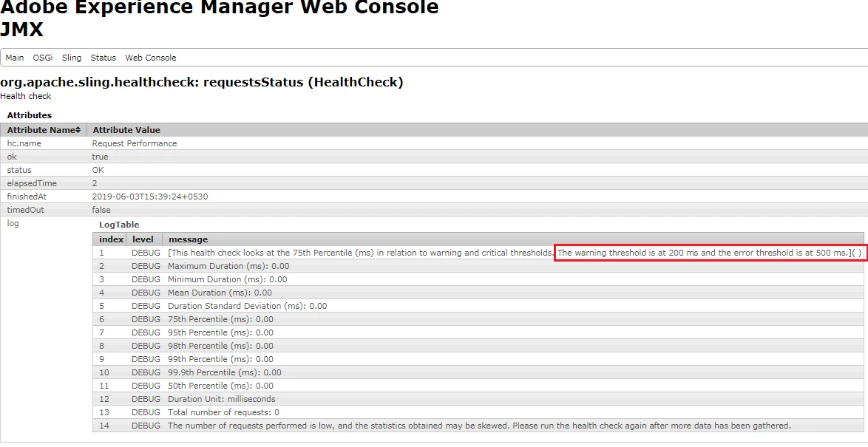Select the 50th Percentile log message
The height and width of the screenshot is (447, 868).
[221, 386]
